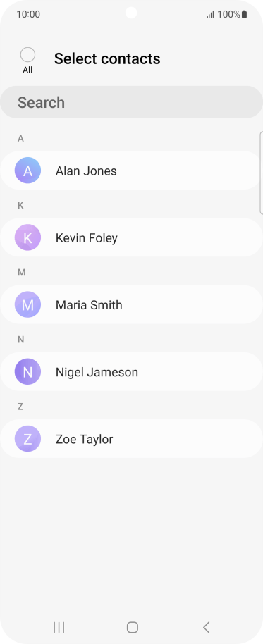Go back using the navigation arrow
The height and width of the screenshot is (644, 263).
coord(207,627)
